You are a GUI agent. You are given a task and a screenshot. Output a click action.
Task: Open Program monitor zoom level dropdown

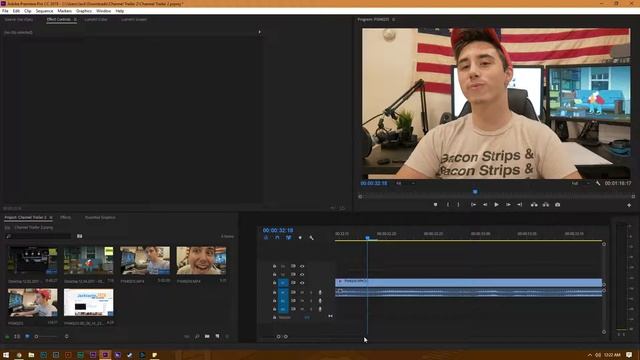click(x=404, y=183)
